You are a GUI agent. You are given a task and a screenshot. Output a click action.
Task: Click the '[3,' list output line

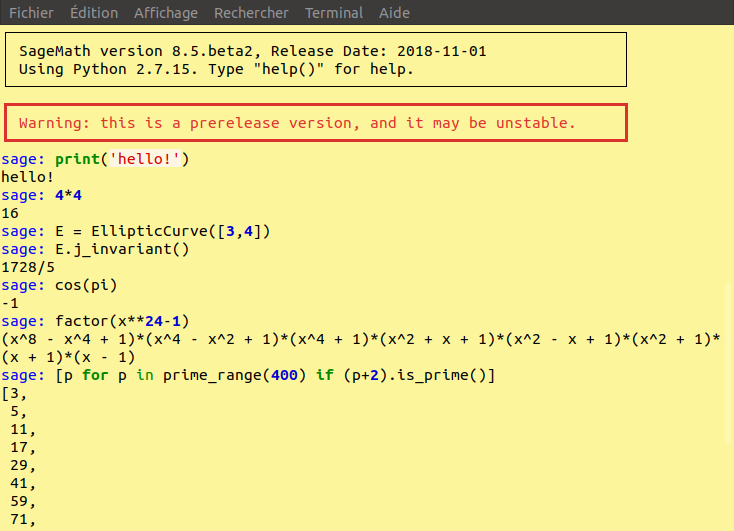(14, 393)
